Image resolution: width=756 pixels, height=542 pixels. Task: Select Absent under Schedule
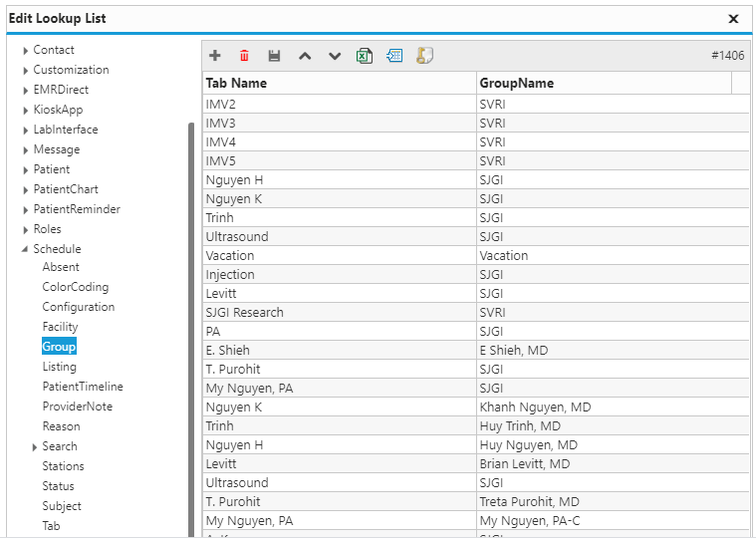(x=61, y=267)
